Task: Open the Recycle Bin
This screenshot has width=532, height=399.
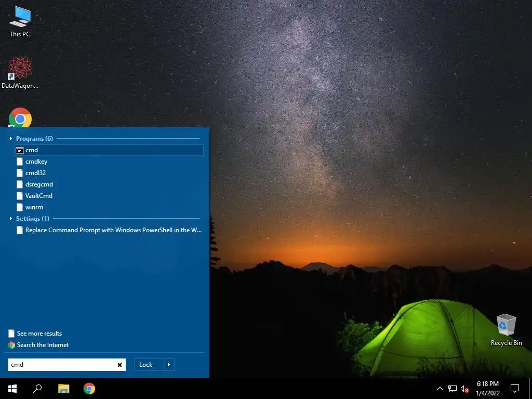Action: 506,329
